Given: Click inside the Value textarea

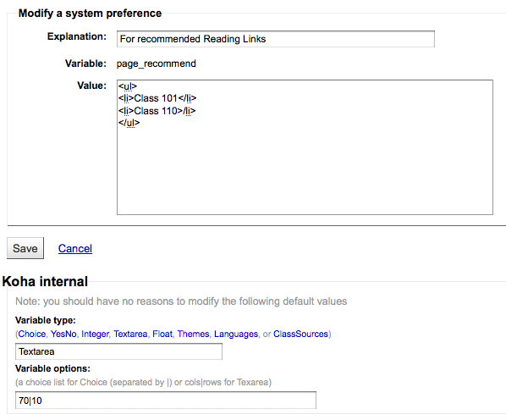Looking at the screenshot, I should click(x=305, y=147).
